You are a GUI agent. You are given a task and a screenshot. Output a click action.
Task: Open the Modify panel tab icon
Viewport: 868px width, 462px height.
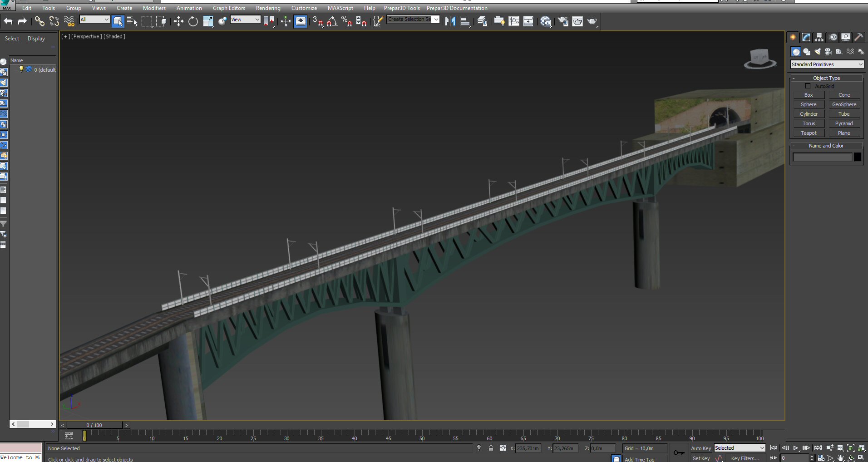(806, 37)
